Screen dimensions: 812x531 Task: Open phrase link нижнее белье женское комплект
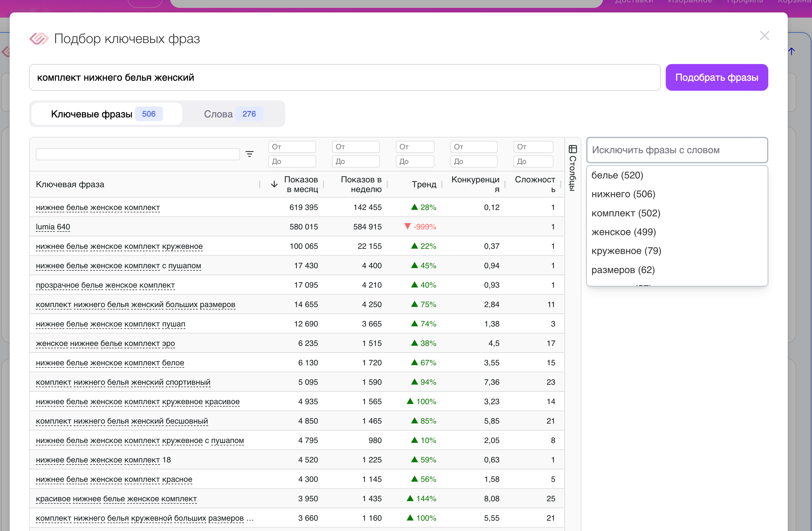point(98,208)
